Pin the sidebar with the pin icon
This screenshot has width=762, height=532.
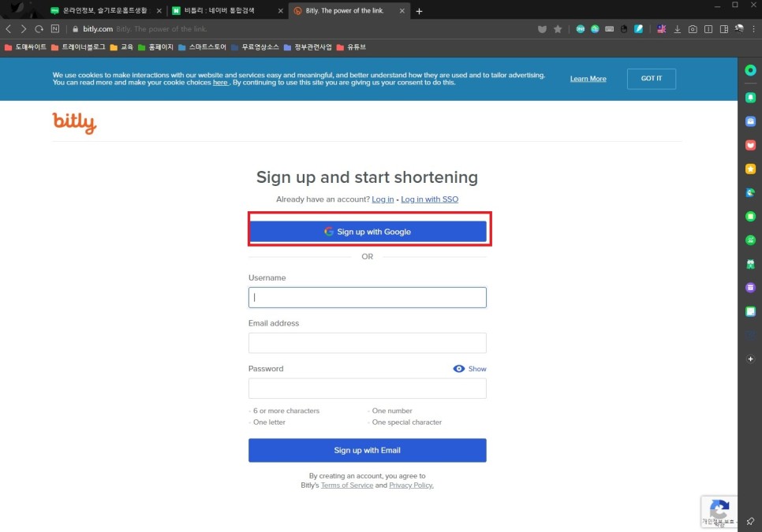[750, 521]
